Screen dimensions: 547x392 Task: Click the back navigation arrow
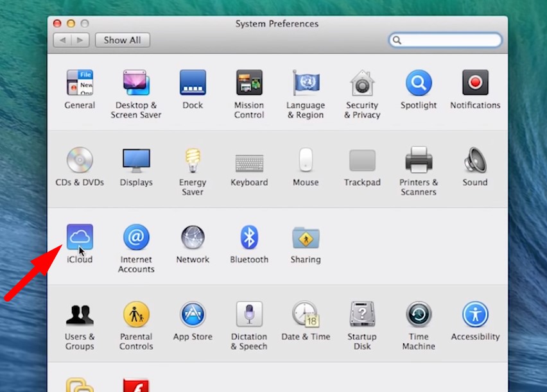point(62,40)
